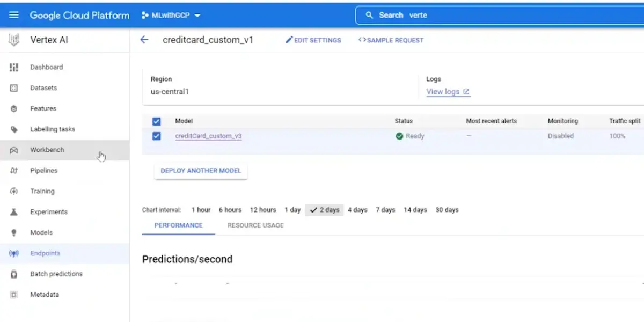Click the Endpoints antenna icon

(14, 253)
